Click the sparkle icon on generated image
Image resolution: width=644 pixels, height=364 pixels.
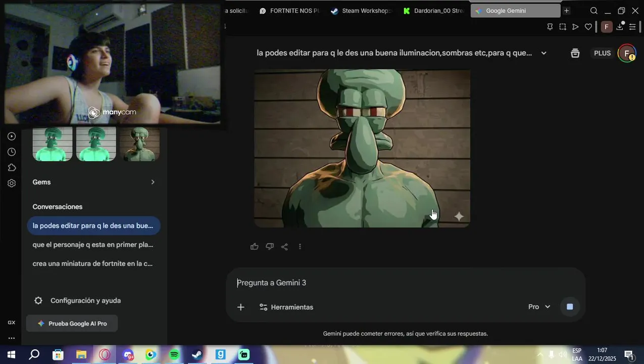459,216
